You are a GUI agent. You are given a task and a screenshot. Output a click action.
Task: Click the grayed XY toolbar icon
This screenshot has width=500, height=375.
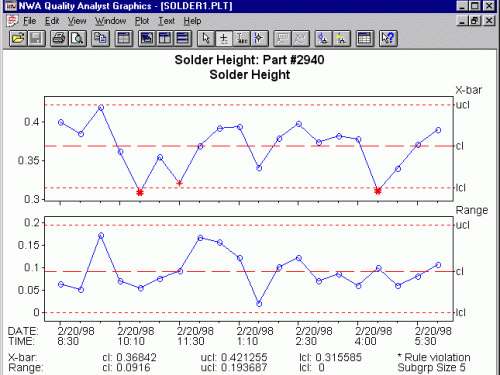click(300, 38)
